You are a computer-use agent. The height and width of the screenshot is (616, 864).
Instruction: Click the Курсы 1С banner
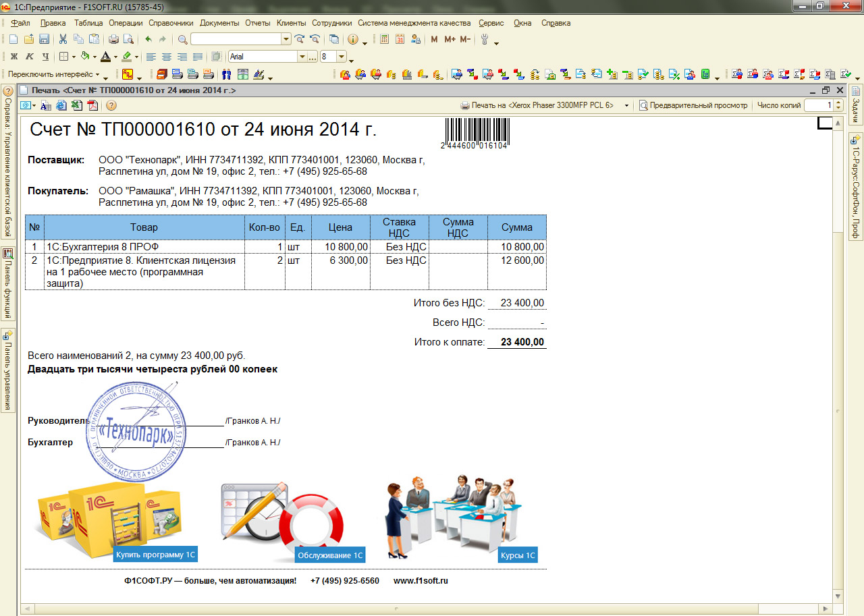click(x=518, y=555)
